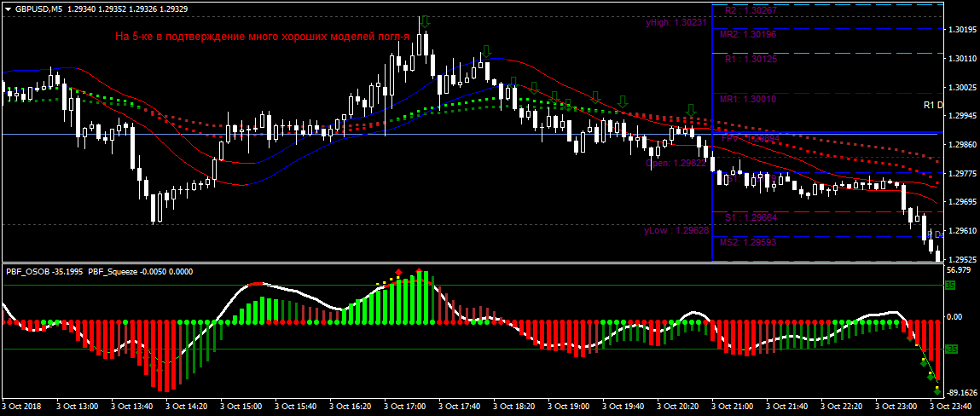Click 1.29945 on the price axis

962,116
